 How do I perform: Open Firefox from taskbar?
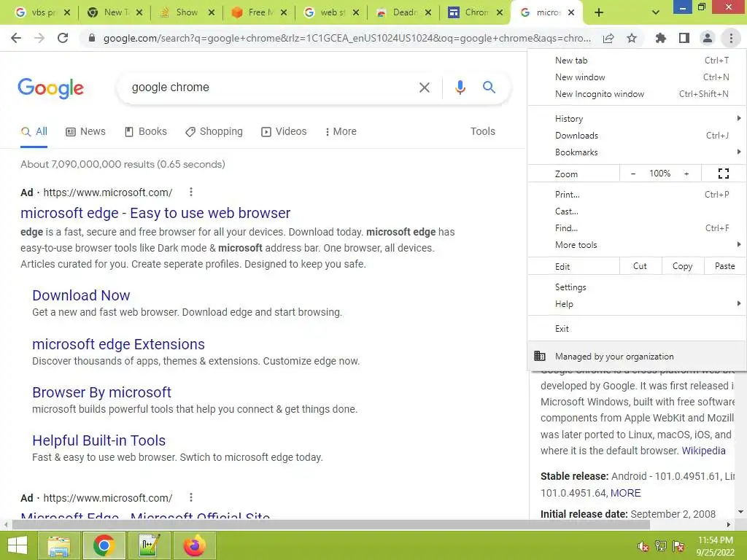(x=194, y=545)
